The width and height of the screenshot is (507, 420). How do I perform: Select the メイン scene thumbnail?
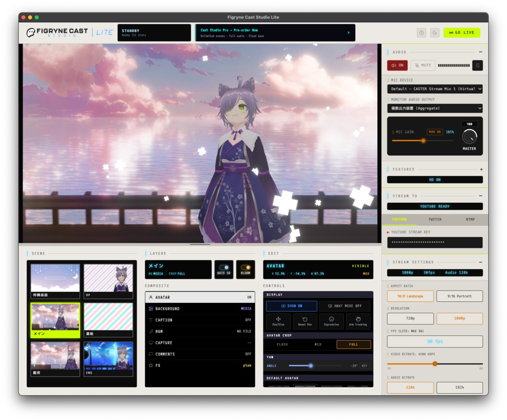pyautogui.click(x=55, y=320)
